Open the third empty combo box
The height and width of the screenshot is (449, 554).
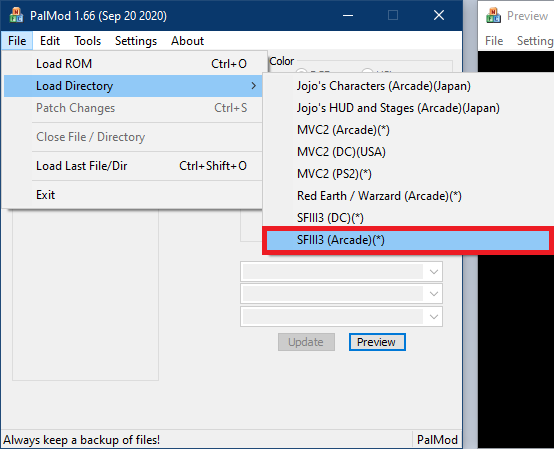tap(341, 317)
